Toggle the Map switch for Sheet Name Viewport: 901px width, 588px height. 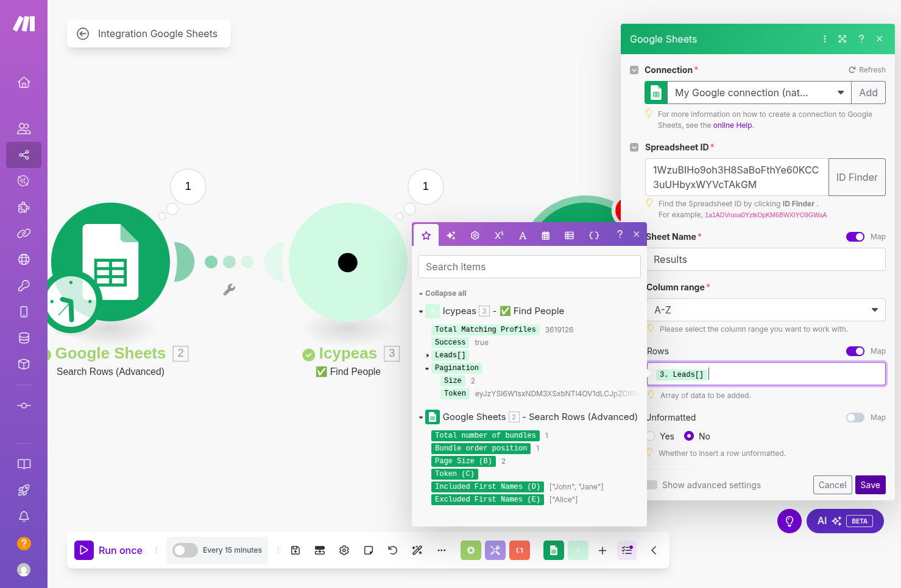click(855, 237)
